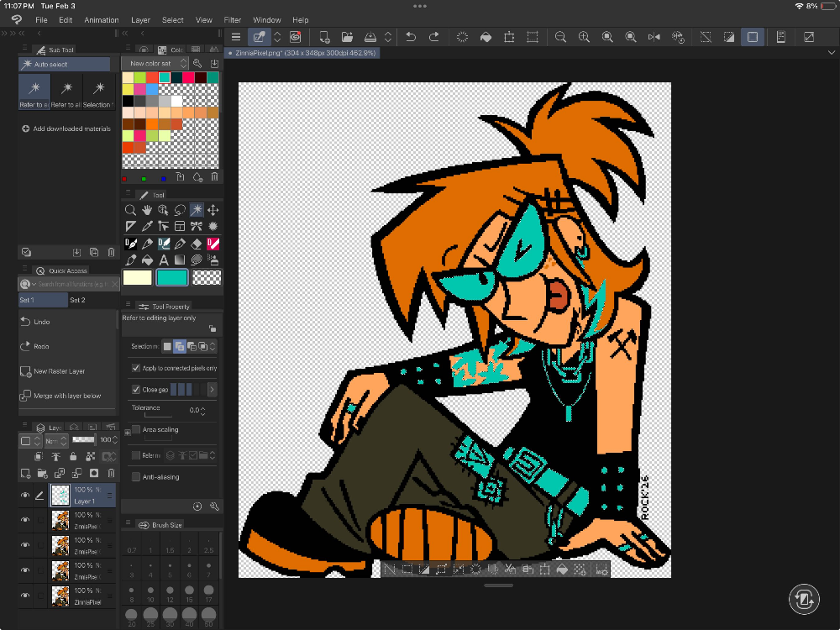Choose the Text tool
Screen dimensions: 840x630
[x=164, y=260]
